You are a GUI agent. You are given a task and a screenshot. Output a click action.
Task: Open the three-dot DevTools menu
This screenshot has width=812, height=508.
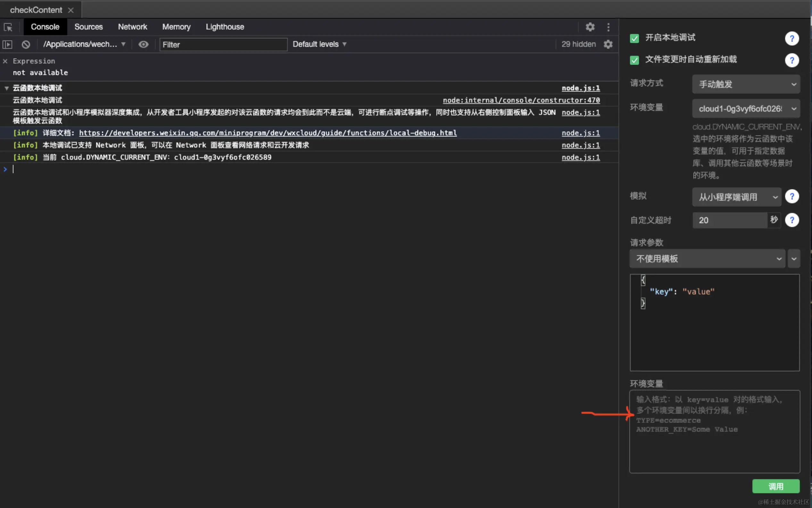point(608,27)
